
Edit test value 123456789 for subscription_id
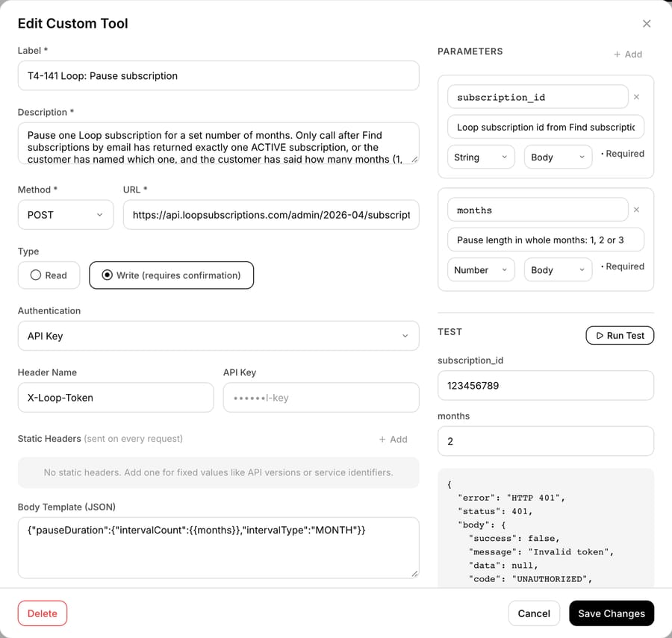pos(546,385)
